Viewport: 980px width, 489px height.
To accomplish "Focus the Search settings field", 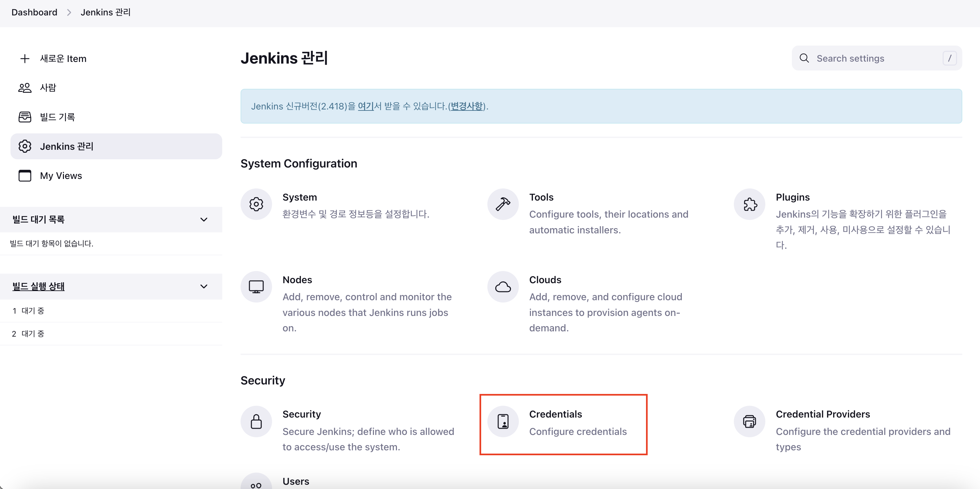I will (x=875, y=58).
